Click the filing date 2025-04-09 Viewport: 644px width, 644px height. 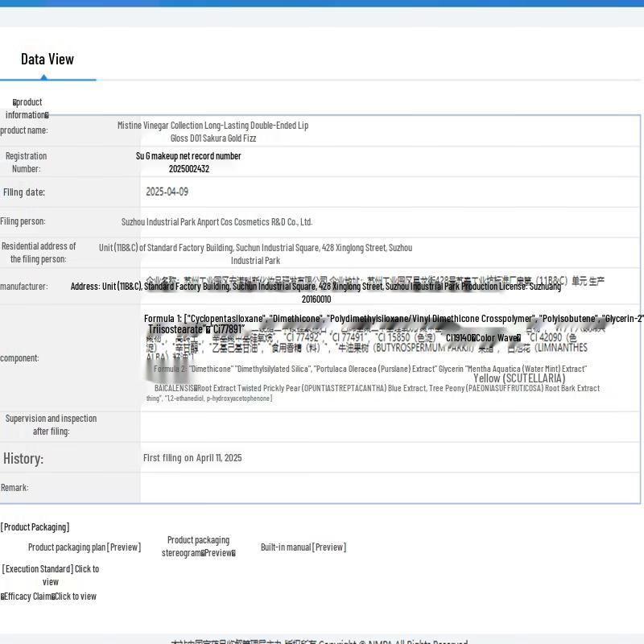tap(167, 192)
